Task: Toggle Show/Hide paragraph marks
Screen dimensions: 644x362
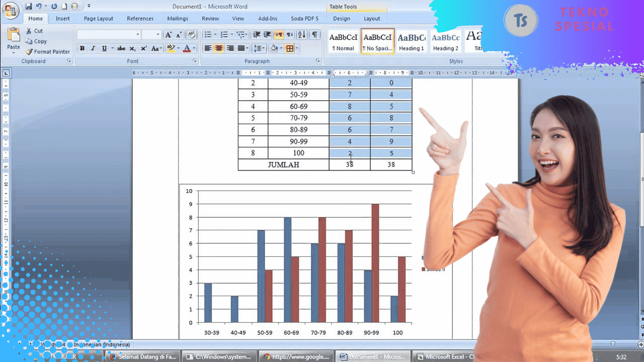Action: coord(314,35)
